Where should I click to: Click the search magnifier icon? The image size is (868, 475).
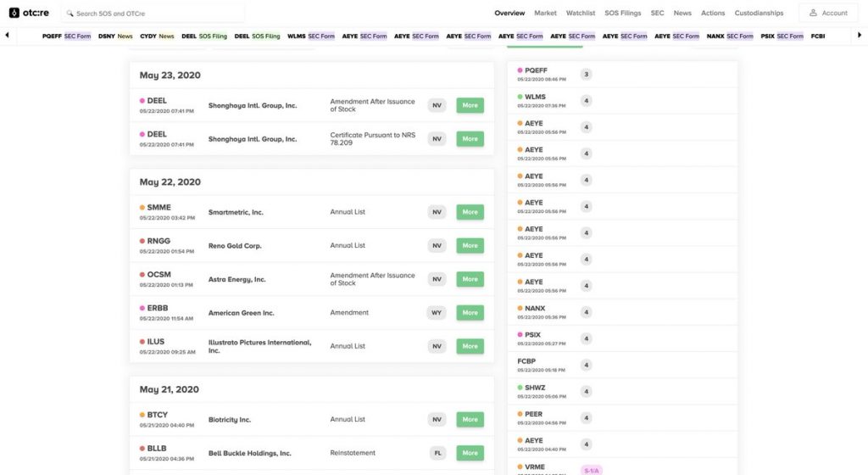70,14
